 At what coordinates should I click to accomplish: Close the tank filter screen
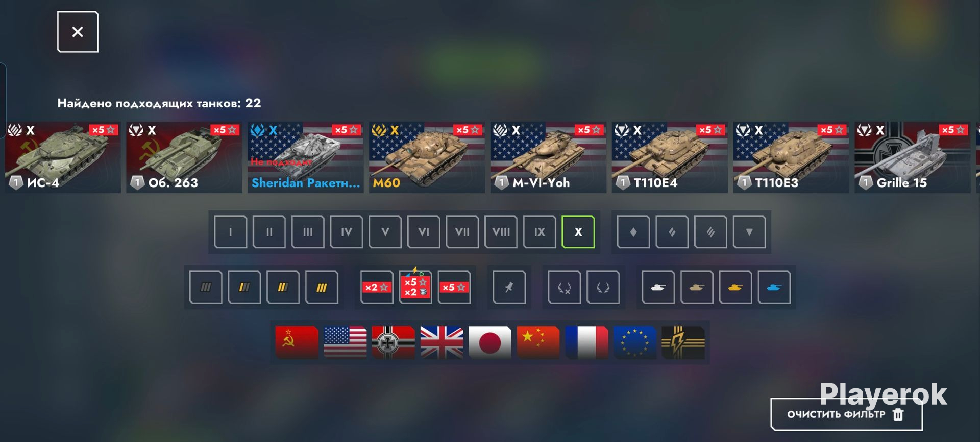[x=78, y=32]
